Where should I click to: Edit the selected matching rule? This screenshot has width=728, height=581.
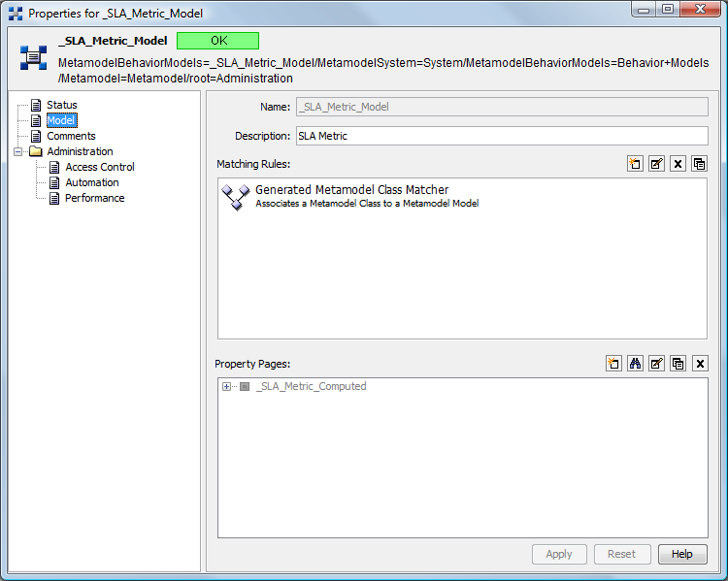pyautogui.click(x=656, y=164)
